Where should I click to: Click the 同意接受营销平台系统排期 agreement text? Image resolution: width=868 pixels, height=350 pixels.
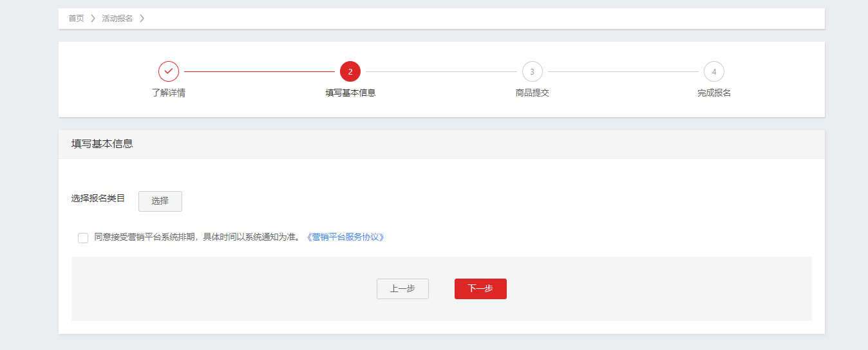tap(197, 237)
